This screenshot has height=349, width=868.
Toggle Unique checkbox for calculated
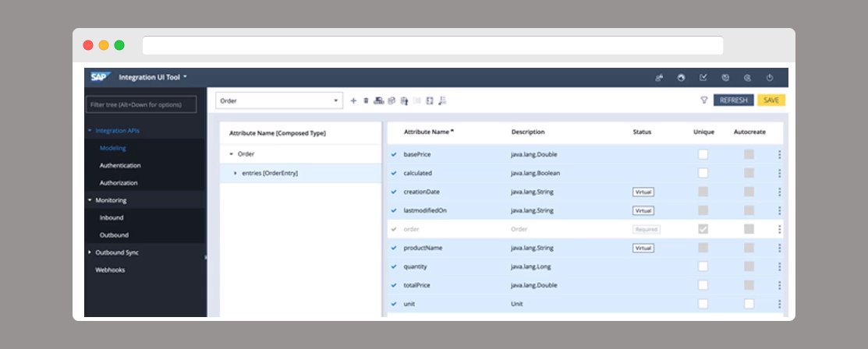[703, 173]
